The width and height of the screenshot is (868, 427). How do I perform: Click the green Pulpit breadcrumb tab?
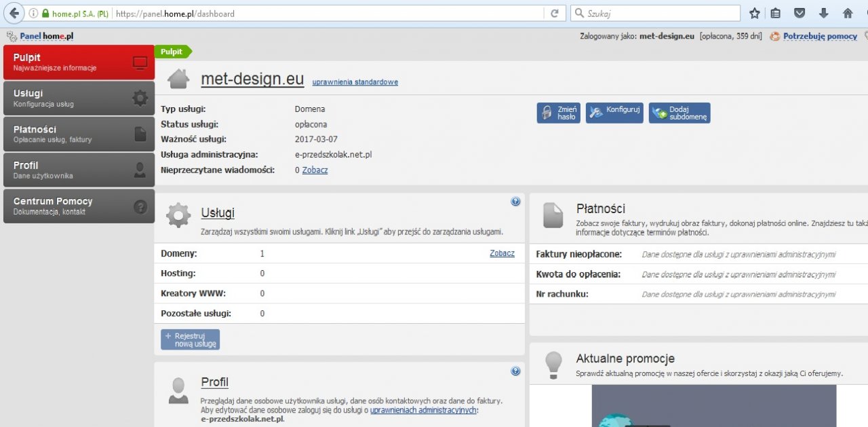[173, 52]
